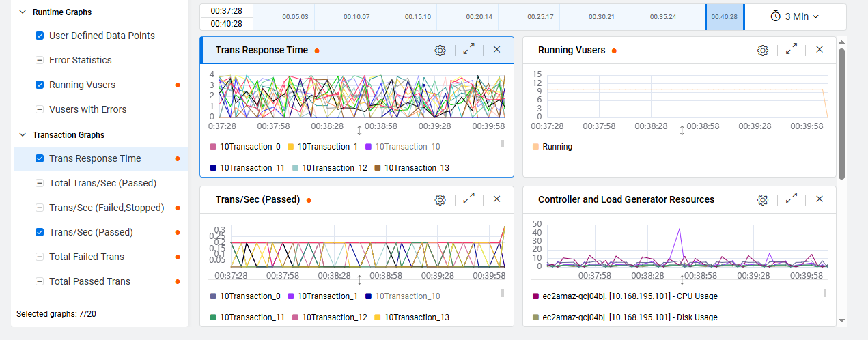Image resolution: width=868 pixels, height=340 pixels.
Task: Click the 10Transaction_10 legend entry in Trans Response Time
Action: click(x=407, y=147)
